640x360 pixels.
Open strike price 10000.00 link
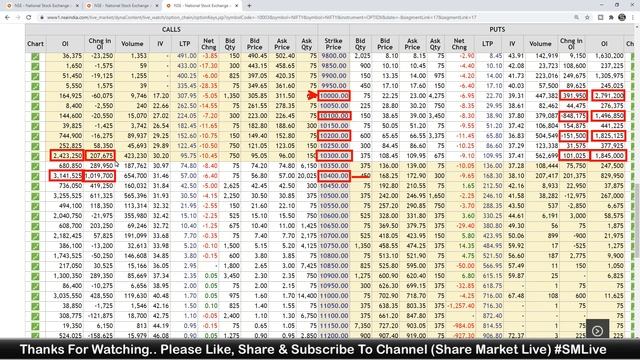(334, 96)
